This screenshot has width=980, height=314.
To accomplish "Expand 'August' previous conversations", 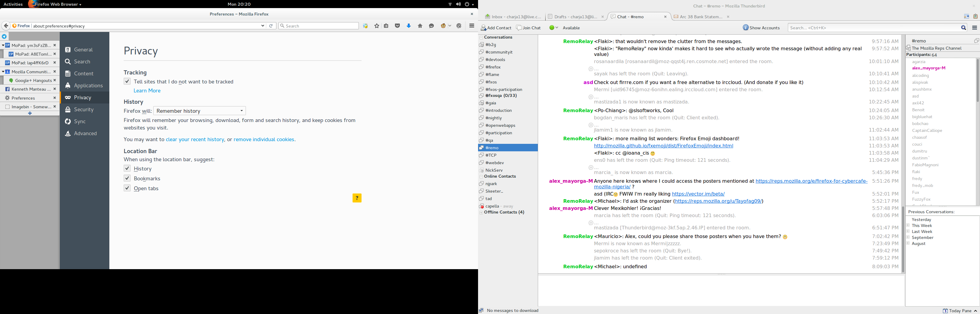I will (908, 243).
